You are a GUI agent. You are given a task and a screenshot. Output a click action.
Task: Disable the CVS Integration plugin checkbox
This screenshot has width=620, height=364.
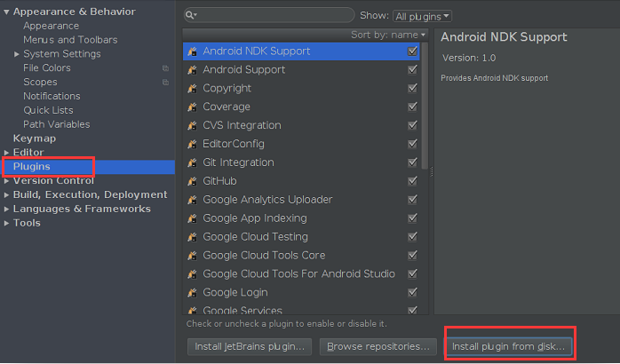[412, 125]
